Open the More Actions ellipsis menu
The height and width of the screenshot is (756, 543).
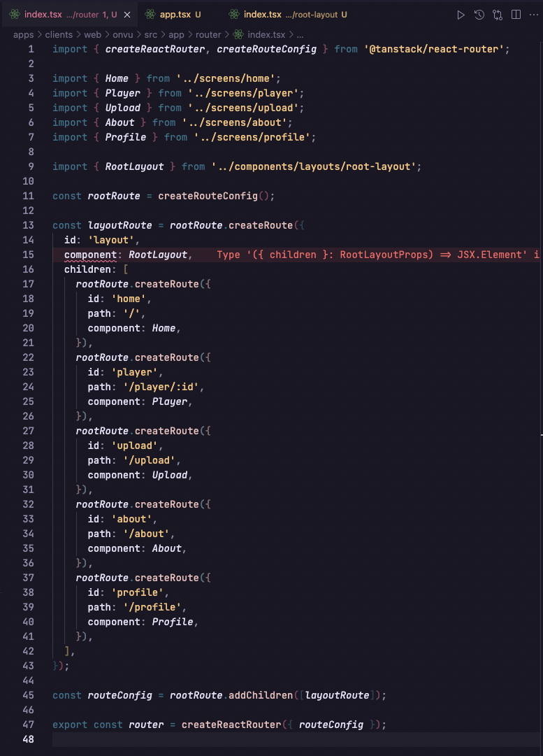[534, 15]
